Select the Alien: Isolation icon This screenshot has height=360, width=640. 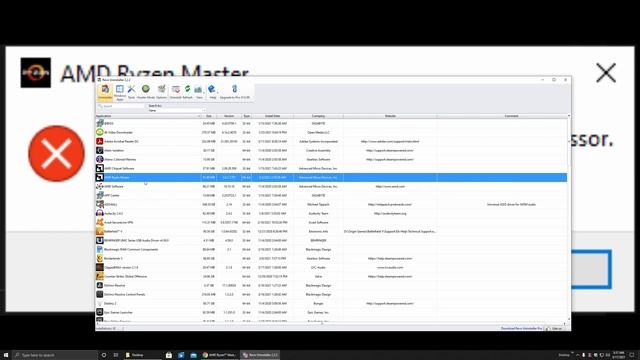click(x=100, y=150)
